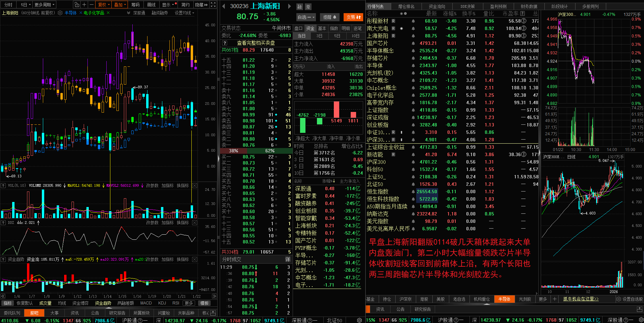Go to previous stock with left arrow

(224, 6)
